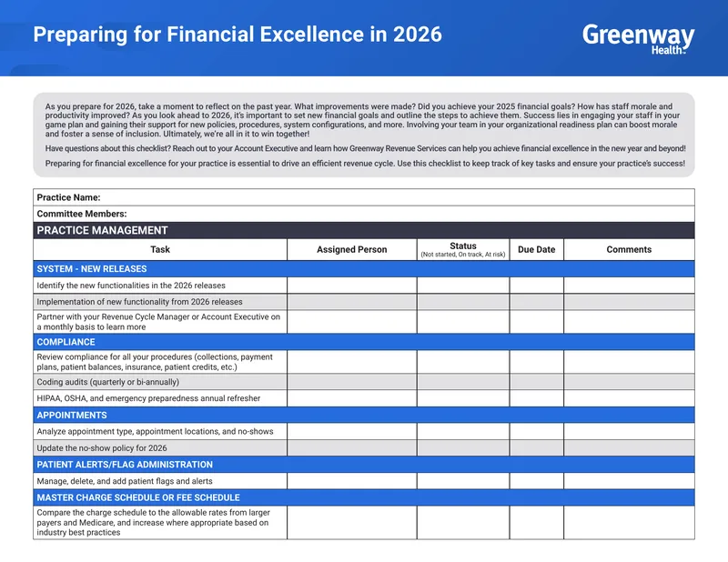Click 'Implementation of new functionality from 2026 releases'
The height and width of the screenshot is (562, 728).
[139, 302]
